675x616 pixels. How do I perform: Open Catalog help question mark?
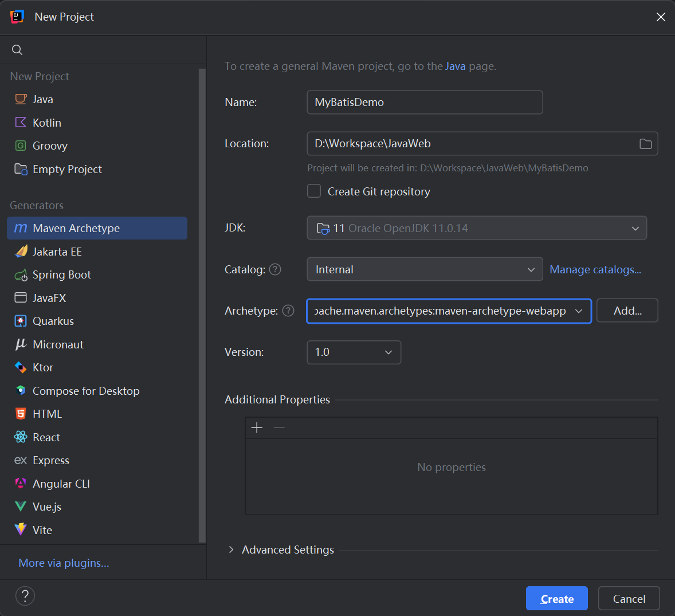pos(275,269)
